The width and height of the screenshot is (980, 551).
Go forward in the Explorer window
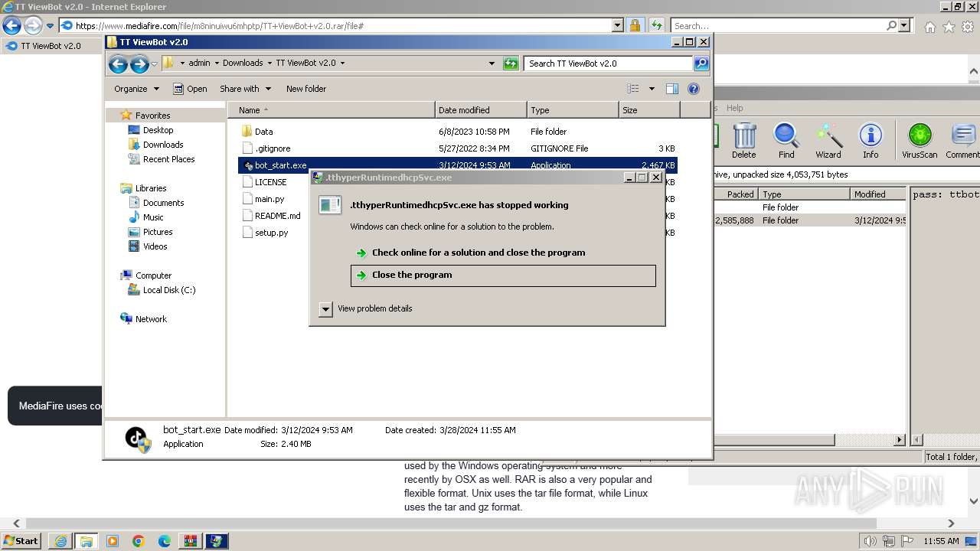click(x=139, y=64)
